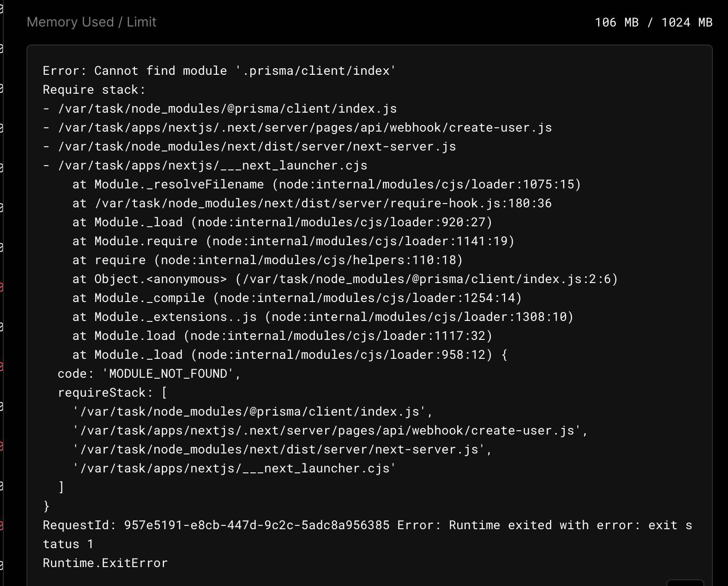
Task: Click the "Cannot find module '.prisma/client/index'" error line
Action: (219, 71)
